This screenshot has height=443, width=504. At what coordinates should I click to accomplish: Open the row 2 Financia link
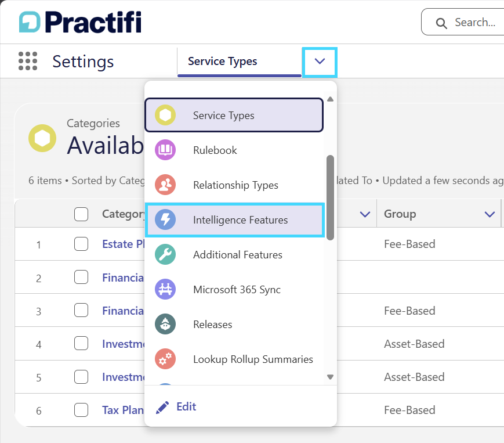(123, 278)
